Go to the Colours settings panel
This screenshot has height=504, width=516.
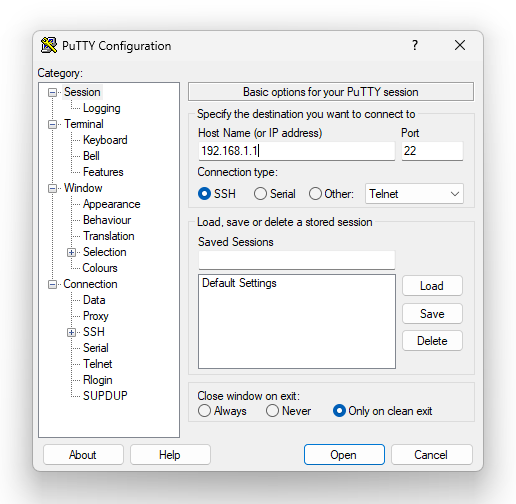point(100,268)
